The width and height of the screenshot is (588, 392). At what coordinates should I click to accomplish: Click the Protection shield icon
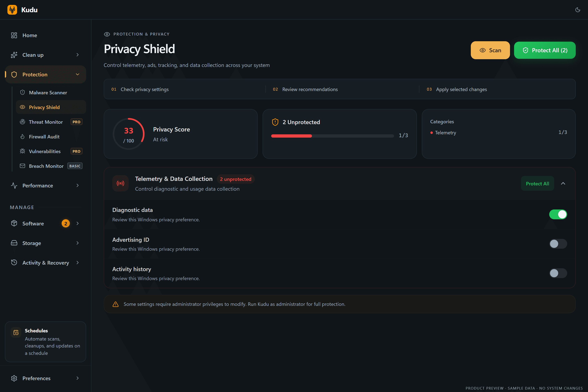14,75
